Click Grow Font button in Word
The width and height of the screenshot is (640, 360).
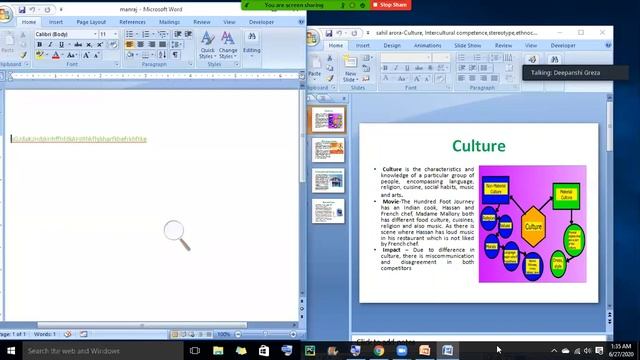[86, 55]
